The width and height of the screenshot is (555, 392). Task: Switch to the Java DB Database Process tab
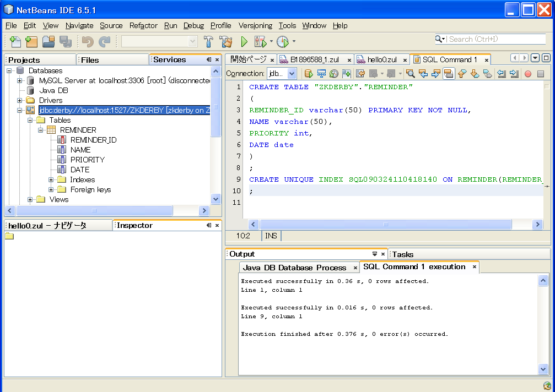294,268
